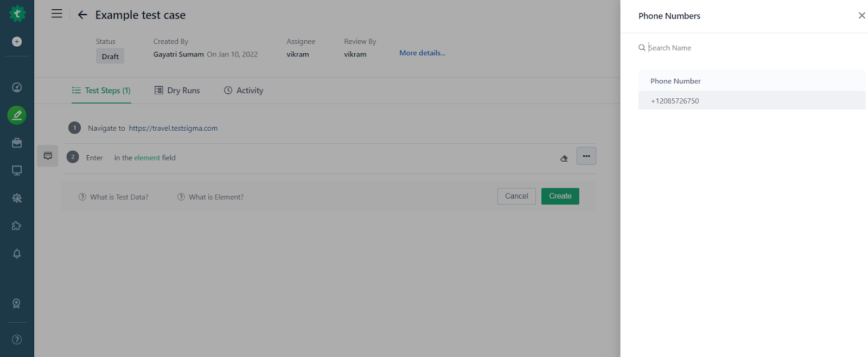Open the three-dots more options button
The image size is (868, 357).
pyautogui.click(x=586, y=156)
